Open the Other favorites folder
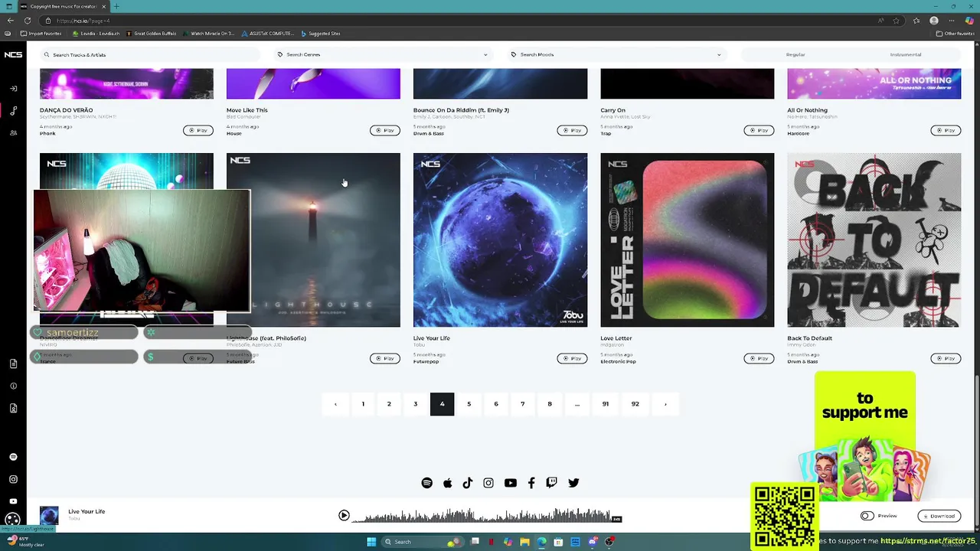The width and height of the screenshot is (980, 551). 955,34
